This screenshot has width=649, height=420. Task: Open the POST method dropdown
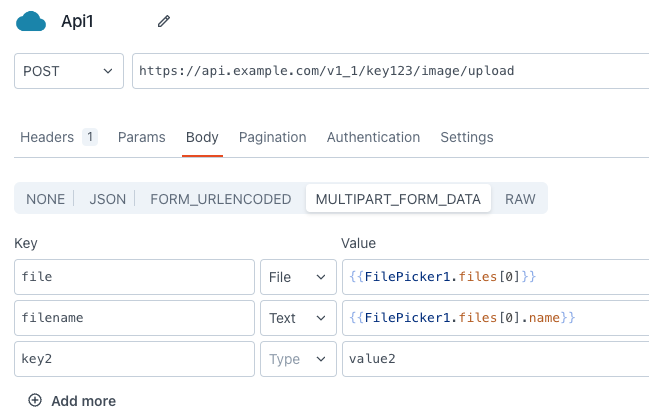(x=68, y=71)
